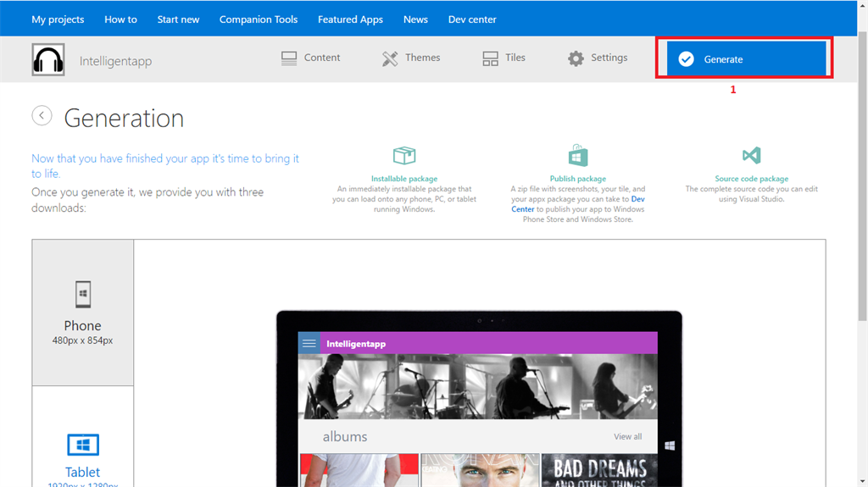
Task: Click the Tiles grid icon
Action: tap(491, 58)
